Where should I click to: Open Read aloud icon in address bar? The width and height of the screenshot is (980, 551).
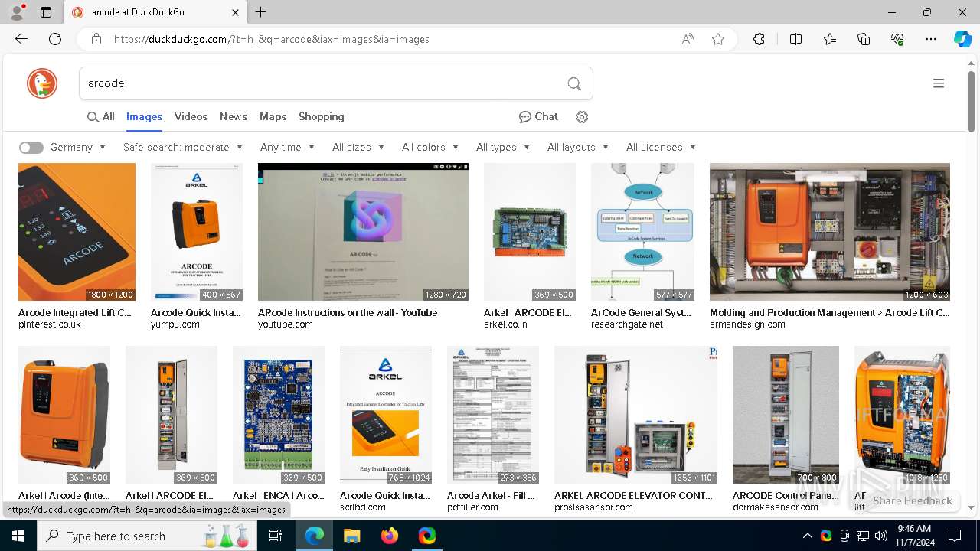point(688,39)
